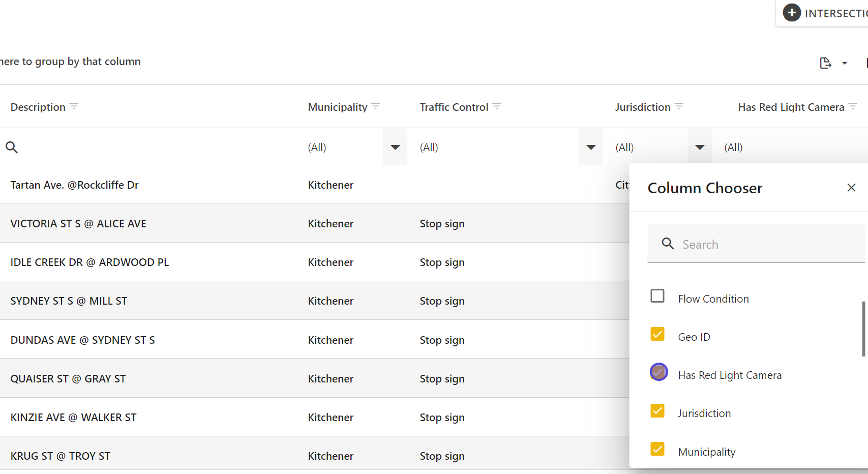
Task: Enable the Flow Condition column checkbox
Action: 657,296
